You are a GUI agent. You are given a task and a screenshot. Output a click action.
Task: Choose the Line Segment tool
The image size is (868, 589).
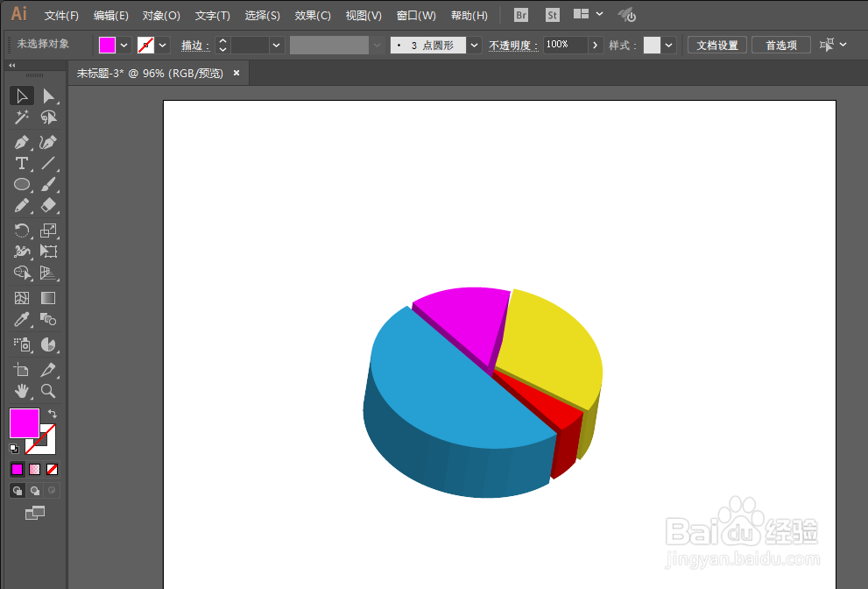(48, 163)
